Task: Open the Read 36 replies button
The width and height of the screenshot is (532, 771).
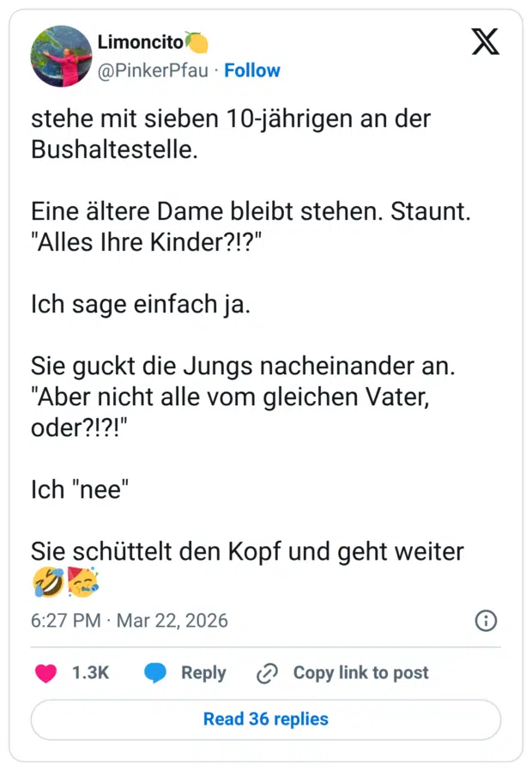Action: [x=265, y=719]
